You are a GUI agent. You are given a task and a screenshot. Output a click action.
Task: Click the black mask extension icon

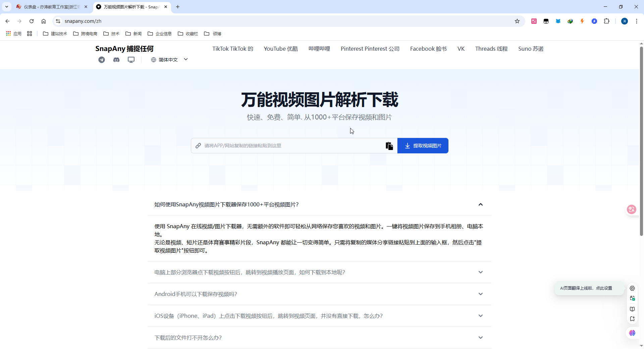[x=546, y=21]
